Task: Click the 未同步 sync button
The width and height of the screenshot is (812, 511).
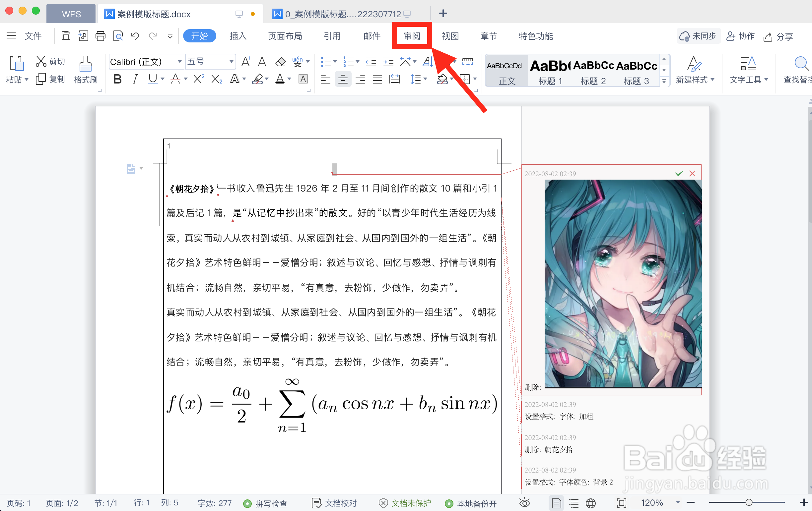Action: (698, 36)
